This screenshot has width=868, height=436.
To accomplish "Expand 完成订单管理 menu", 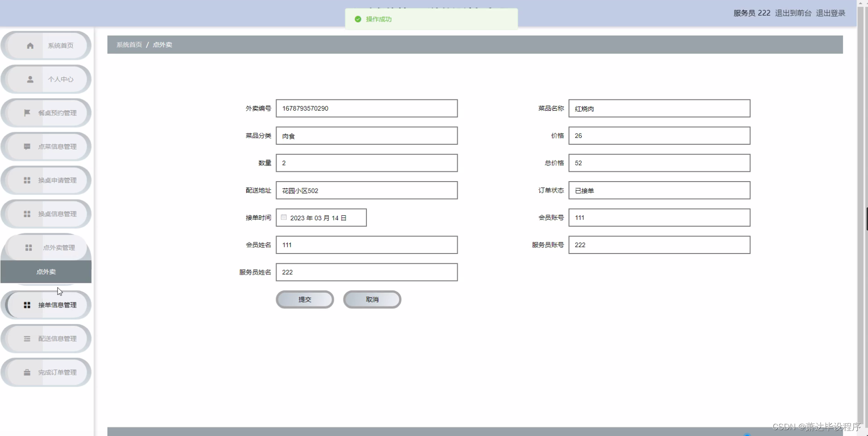I will click(46, 372).
